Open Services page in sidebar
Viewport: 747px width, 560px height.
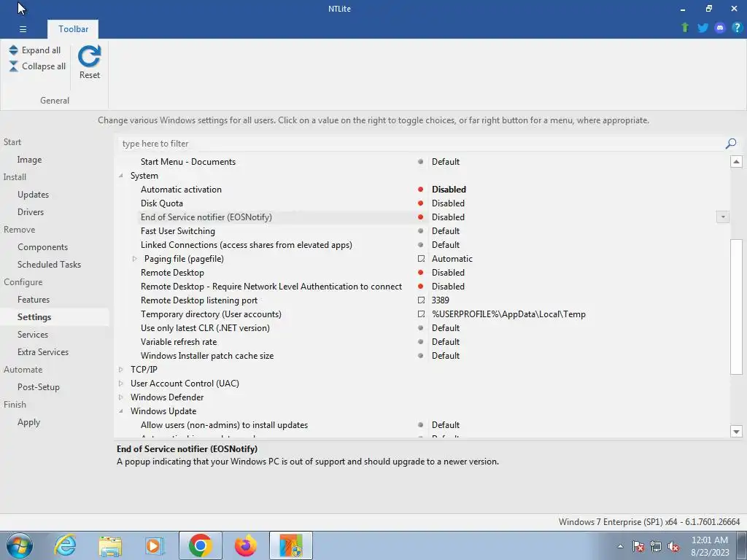(x=32, y=334)
